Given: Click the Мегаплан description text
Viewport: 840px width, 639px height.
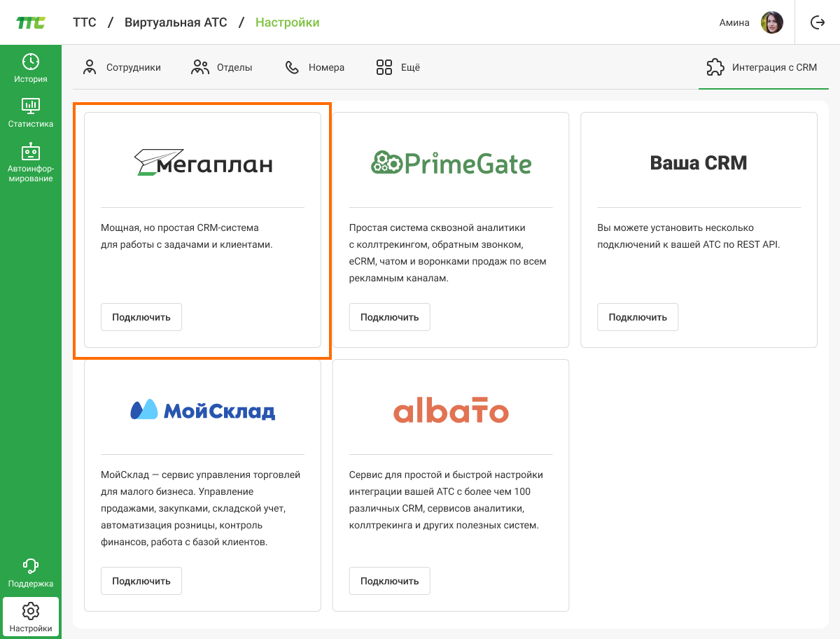Looking at the screenshot, I should 187,237.
